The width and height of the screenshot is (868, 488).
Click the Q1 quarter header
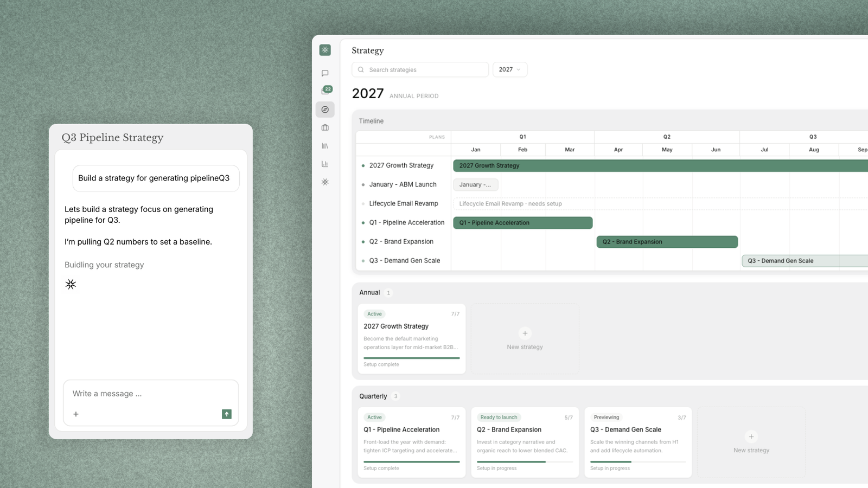522,137
